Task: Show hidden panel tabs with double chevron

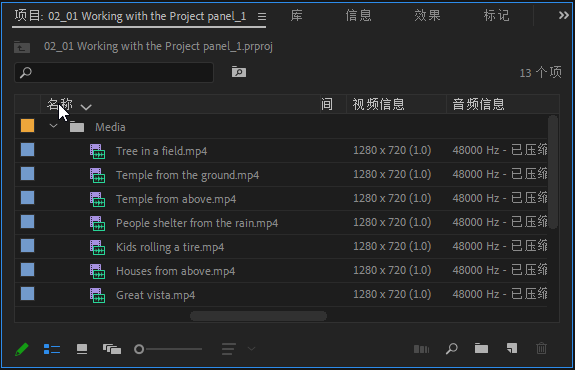Action: coord(564,15)
